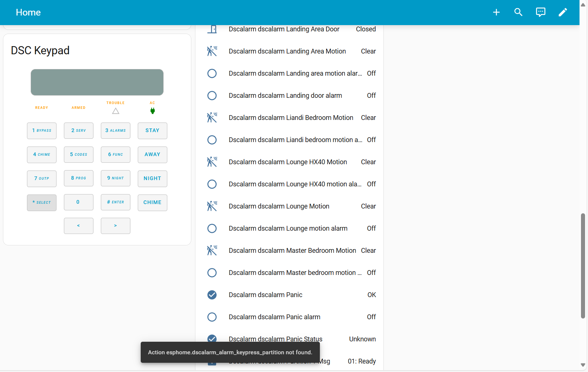The height and width of the screenshot is (372, 588).
Task: Click the 'Dscalarm dscalarm Landing door alarm' text
Action: coord(285,96)
